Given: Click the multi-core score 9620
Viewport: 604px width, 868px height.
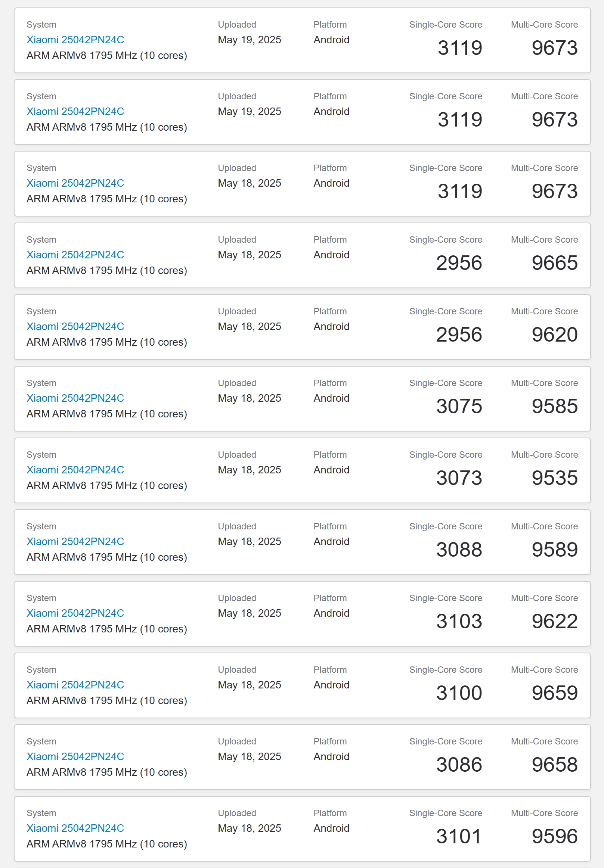Looking at the screenshot, I should (x=554, y=335).
